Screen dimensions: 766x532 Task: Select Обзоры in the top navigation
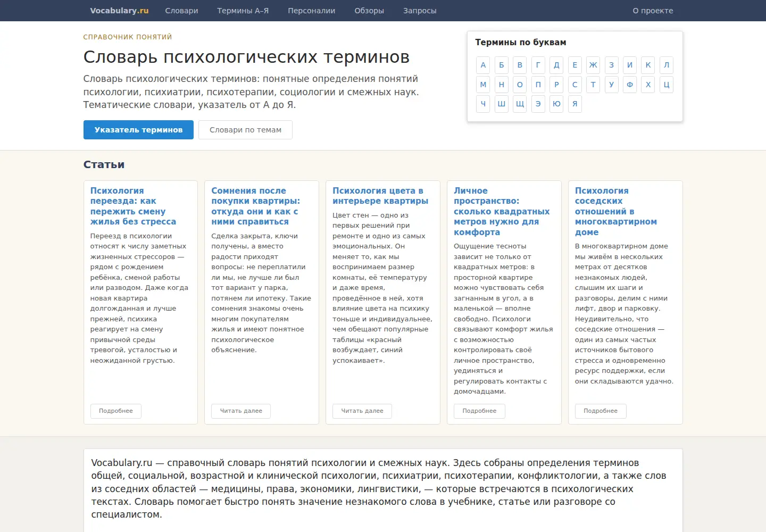(369, 11)
